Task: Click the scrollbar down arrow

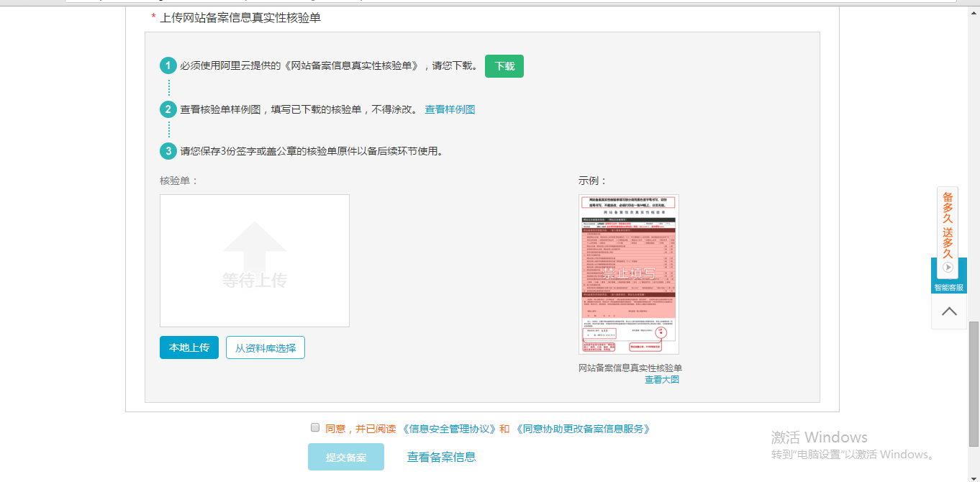Action: [x=974, y=476]
